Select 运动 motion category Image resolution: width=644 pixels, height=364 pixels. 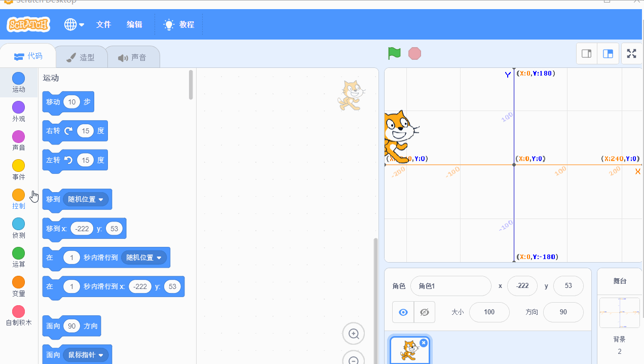pos(19,83)
